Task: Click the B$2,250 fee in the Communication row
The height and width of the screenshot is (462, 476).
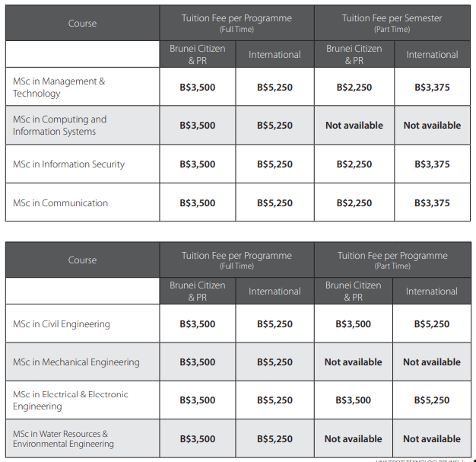Action: tap(354, 203)
